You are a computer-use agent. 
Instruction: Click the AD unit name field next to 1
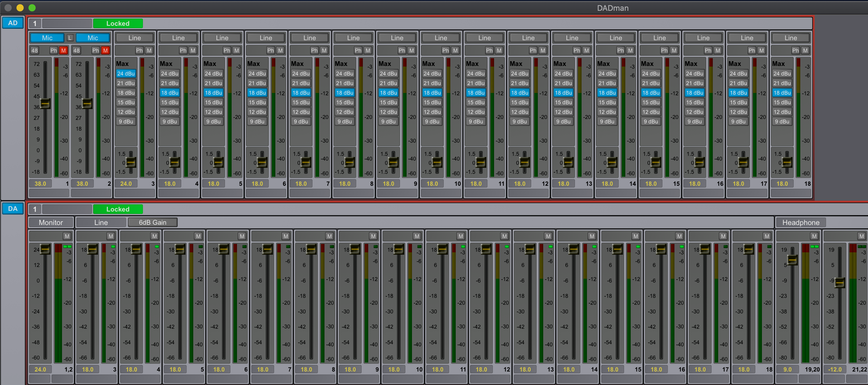pyautogui.click(x=67, y=23)
